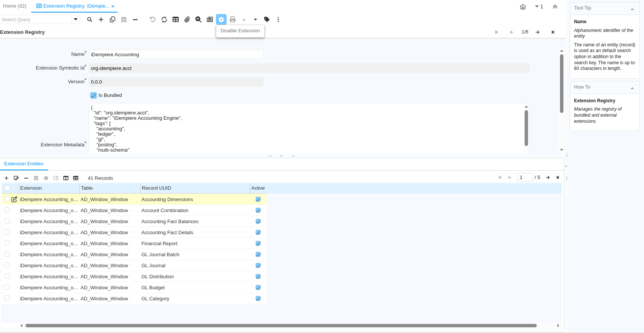Viewport: 644px width, 333px height.
Task: Go to the Home icon at top right
Action: pyautogui.click(x=523, y=6)
